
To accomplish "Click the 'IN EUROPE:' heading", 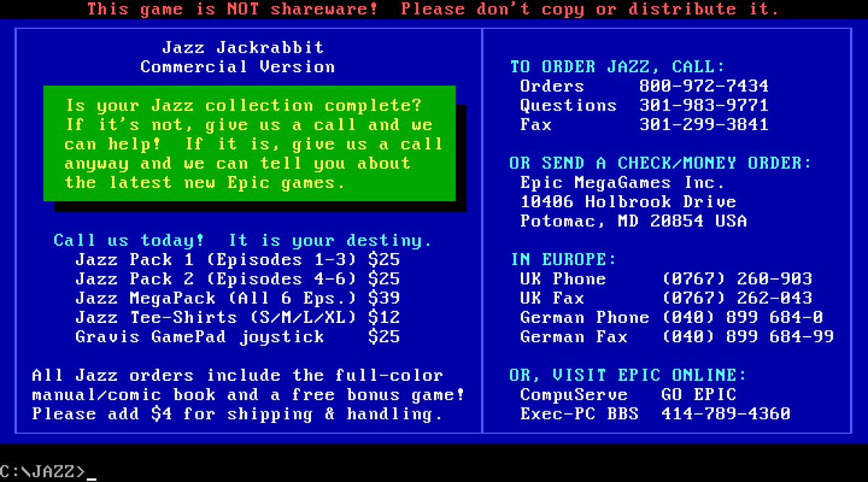I will click(x=563, y=259).
